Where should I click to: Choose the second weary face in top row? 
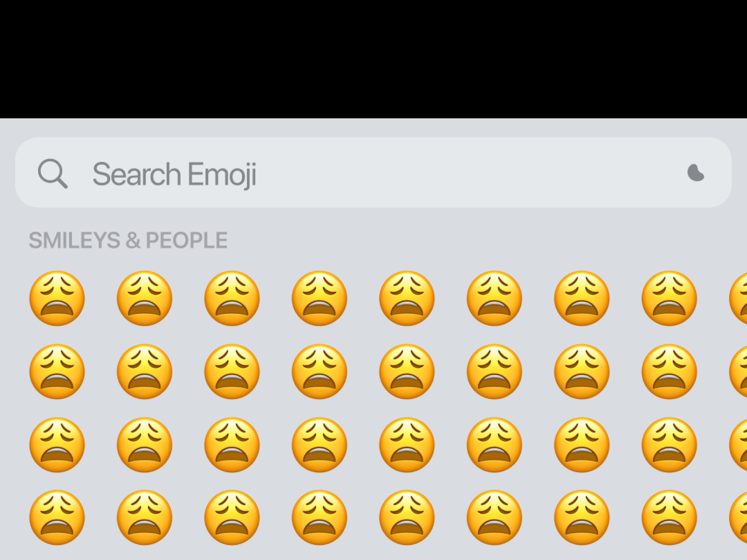coord(144,298)
